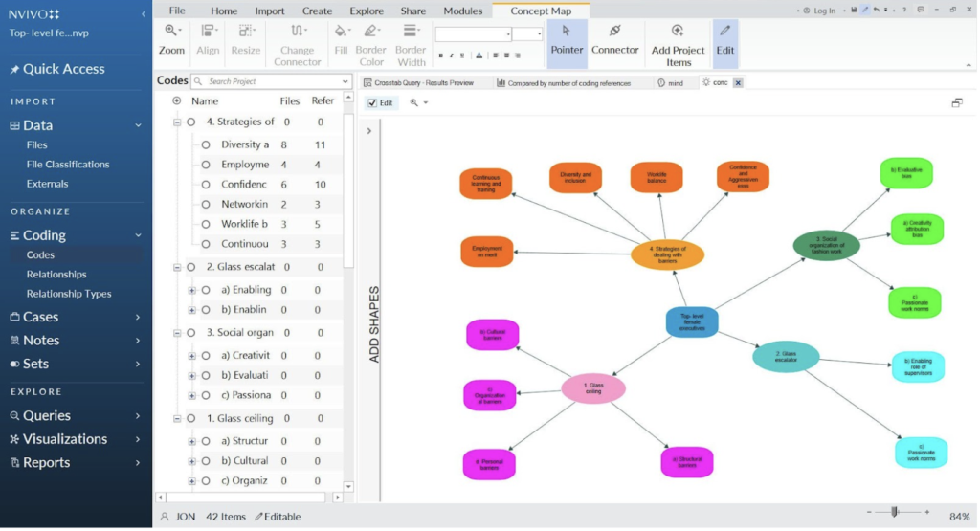Viewport: 980px width, 531px height.
Task: Open the Fill color tool
Action: coord(342,40)
